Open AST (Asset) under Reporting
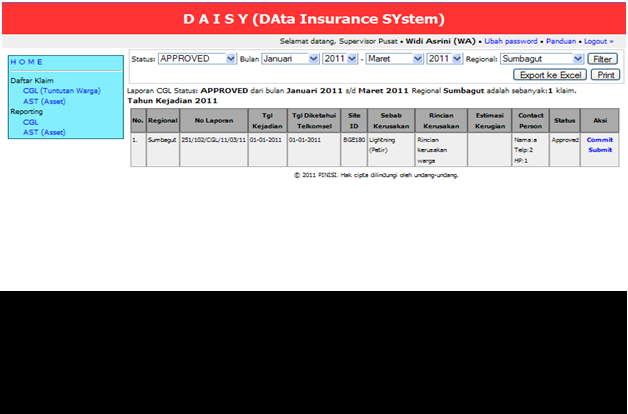 (44, 132)
